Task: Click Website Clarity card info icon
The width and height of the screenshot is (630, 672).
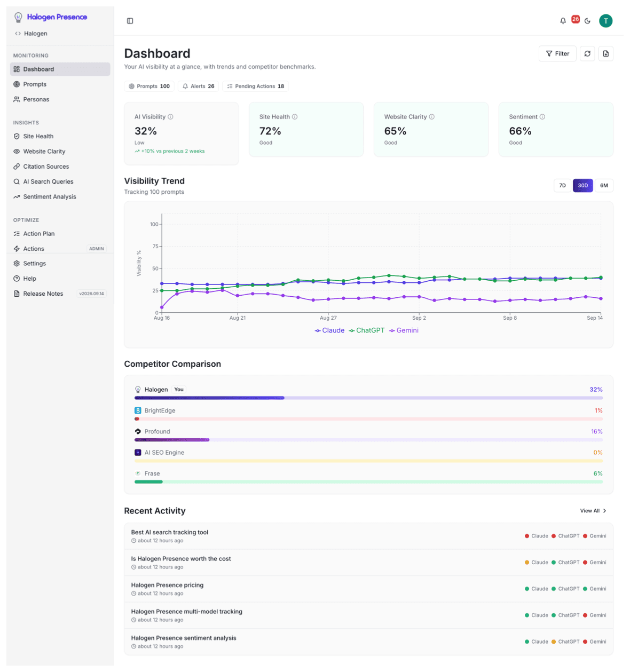Action: pos(432,117)
